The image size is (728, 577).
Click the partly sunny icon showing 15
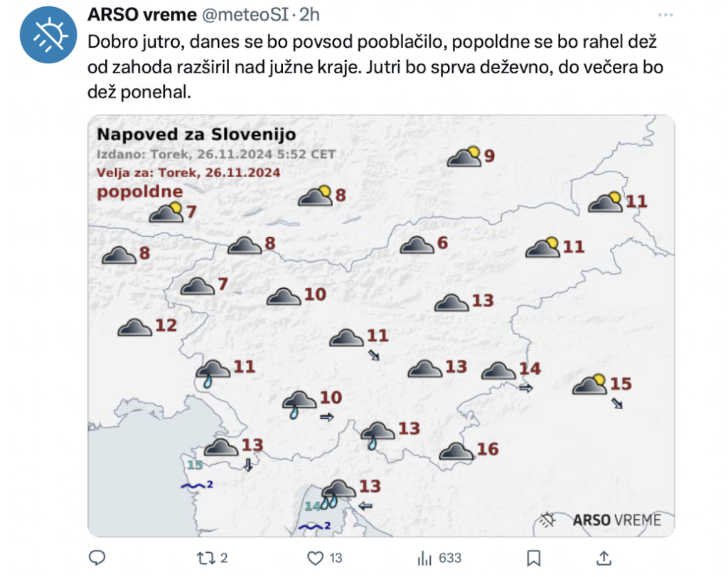point(589,384)
